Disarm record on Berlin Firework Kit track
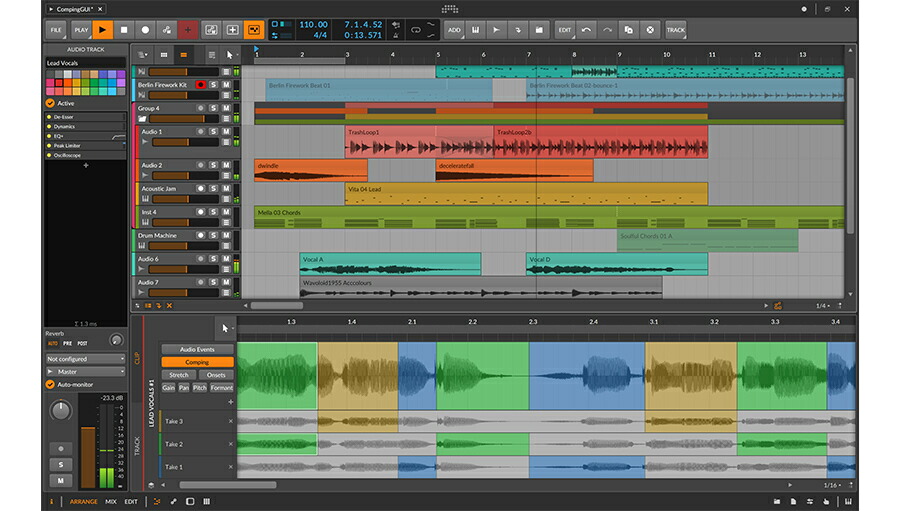Viewport: 900px width, 511px height. 200,84
